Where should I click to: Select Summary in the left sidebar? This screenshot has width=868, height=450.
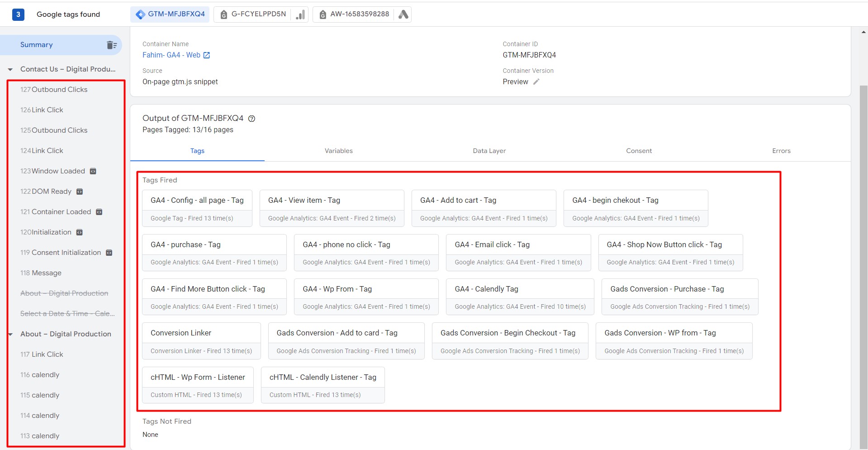pyautogui.click(x=61, y=45)
